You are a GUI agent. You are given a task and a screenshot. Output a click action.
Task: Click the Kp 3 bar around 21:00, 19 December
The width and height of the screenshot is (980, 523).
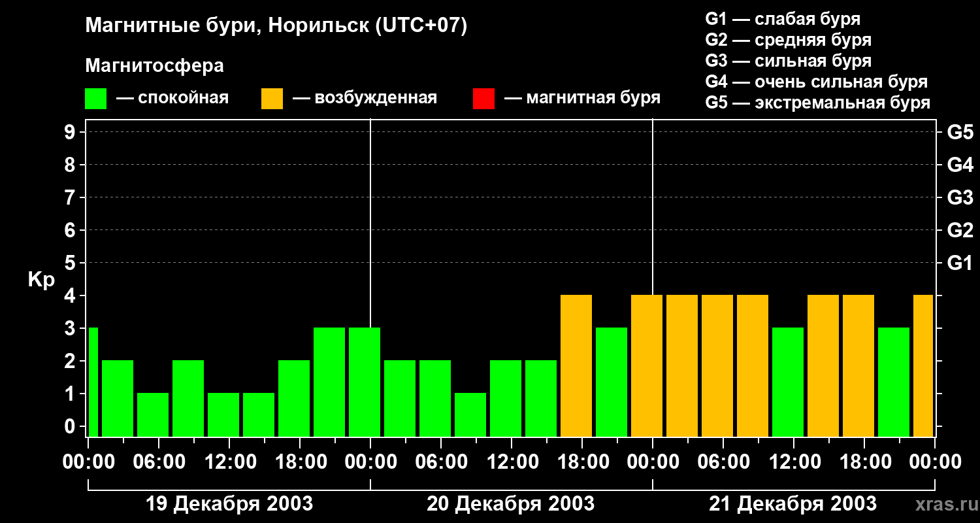click(329, 382)
